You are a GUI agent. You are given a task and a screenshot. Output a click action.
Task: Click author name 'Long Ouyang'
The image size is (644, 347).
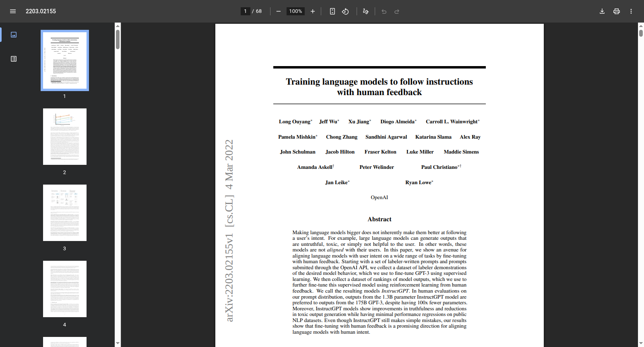[295, 122]
